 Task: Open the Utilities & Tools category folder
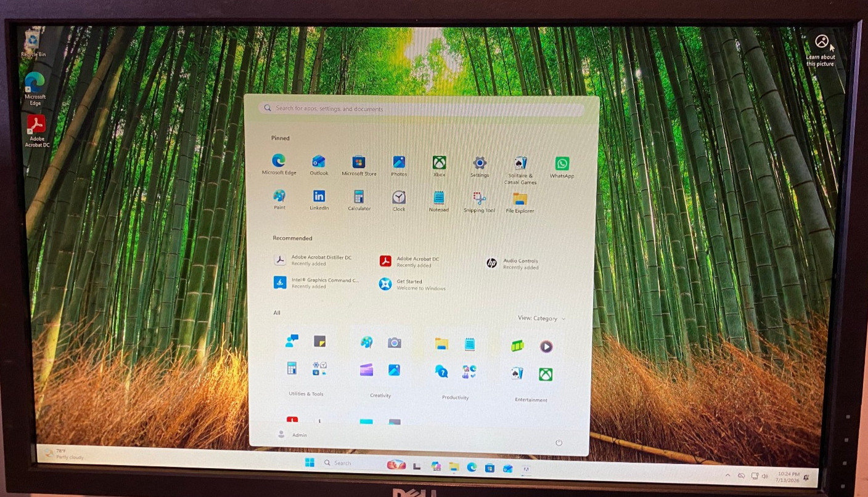(306, 363)
